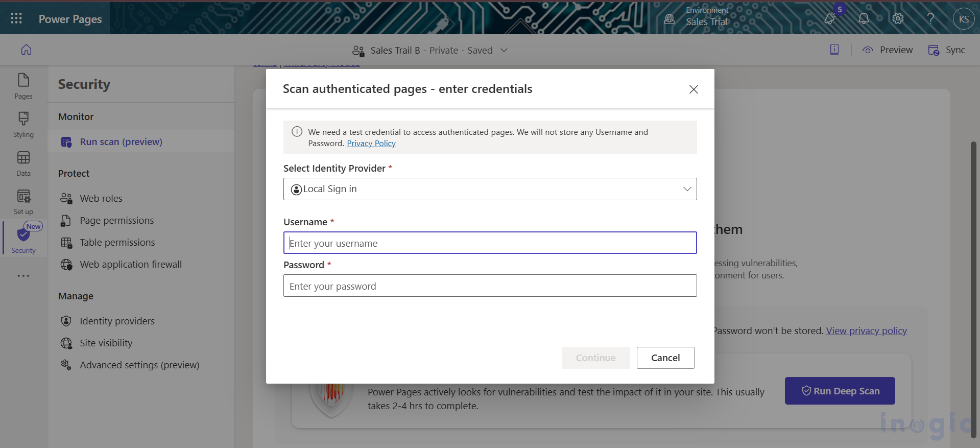Open Web roles

pos(101,198)
